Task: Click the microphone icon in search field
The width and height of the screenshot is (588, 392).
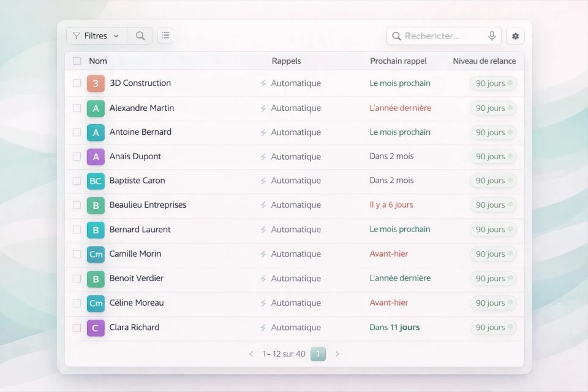Action: click(x=492, y=36)
